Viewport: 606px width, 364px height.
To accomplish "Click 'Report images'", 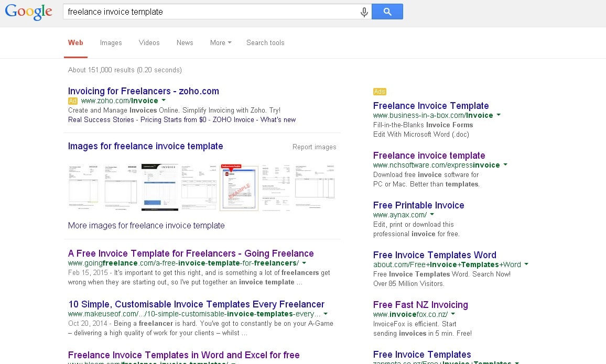I will point(314,147).
